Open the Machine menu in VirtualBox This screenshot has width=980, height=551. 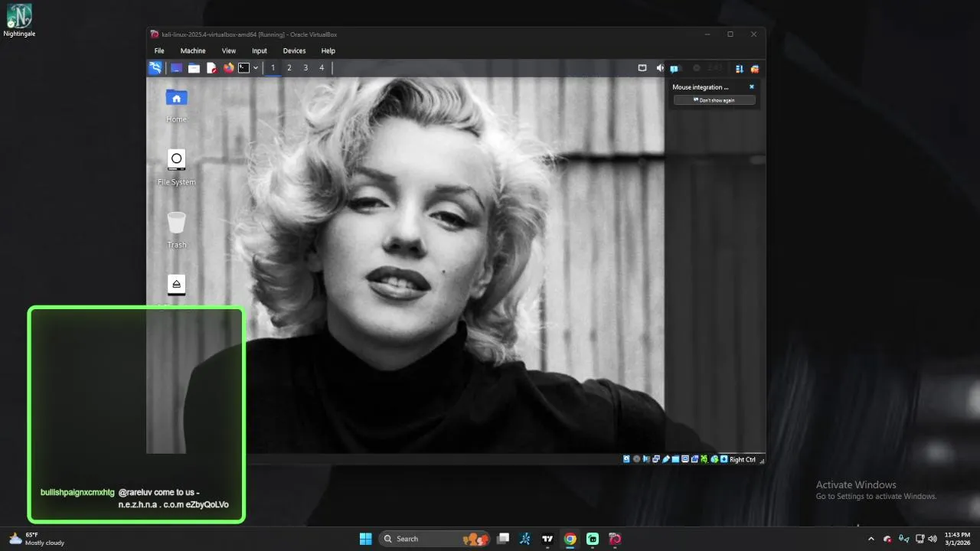pos(193,51)
